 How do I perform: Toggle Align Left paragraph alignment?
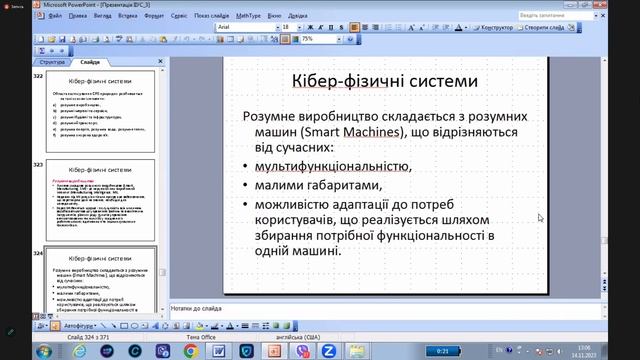tap(354, 27)
